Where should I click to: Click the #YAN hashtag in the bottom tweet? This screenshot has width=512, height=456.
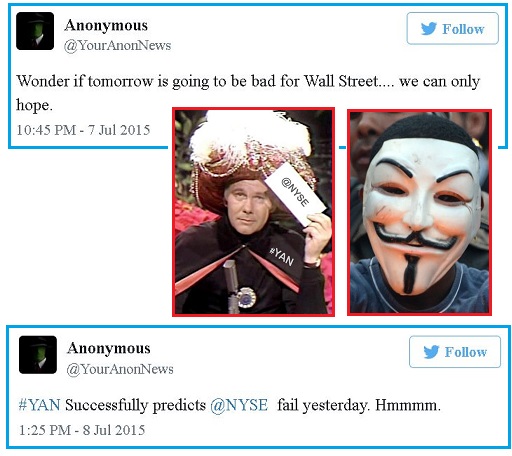tap(40, 405)
